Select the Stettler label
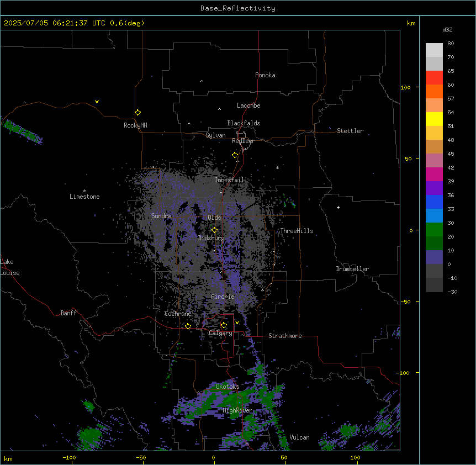Image resolution: width=476 pixels, height=465 pixels. 350,131
